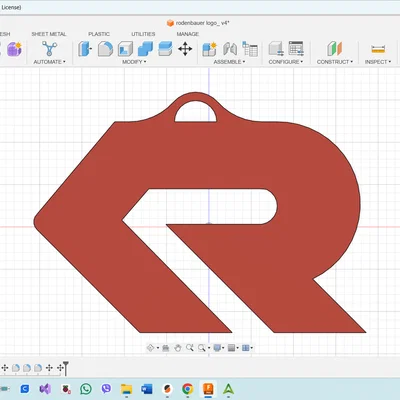Open the AUTOMATE dropdown menu
The height and width of the screenshot is (400, 400).
49,62
